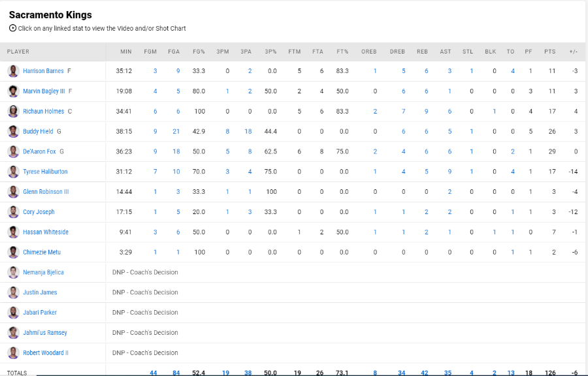Click Buddy Hield's 26 points value
Viewport: 588px width, 376px height.
pyautogui.click(x=551, y=131)
